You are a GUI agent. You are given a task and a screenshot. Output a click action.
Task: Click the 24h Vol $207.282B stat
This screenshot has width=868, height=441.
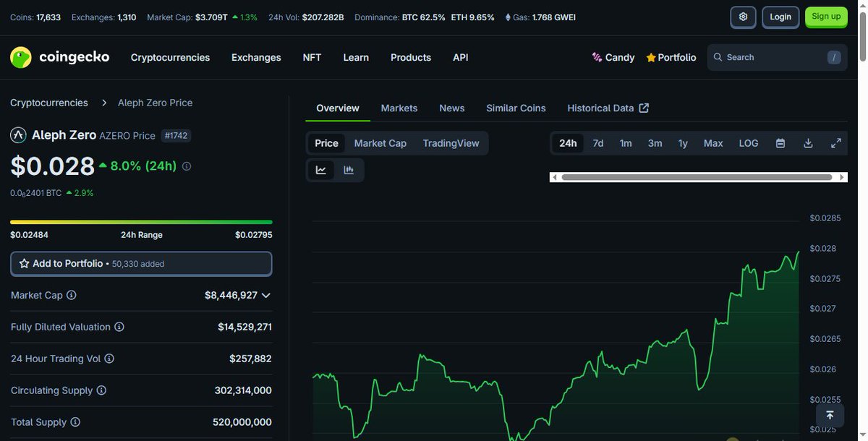coord(306,17)
